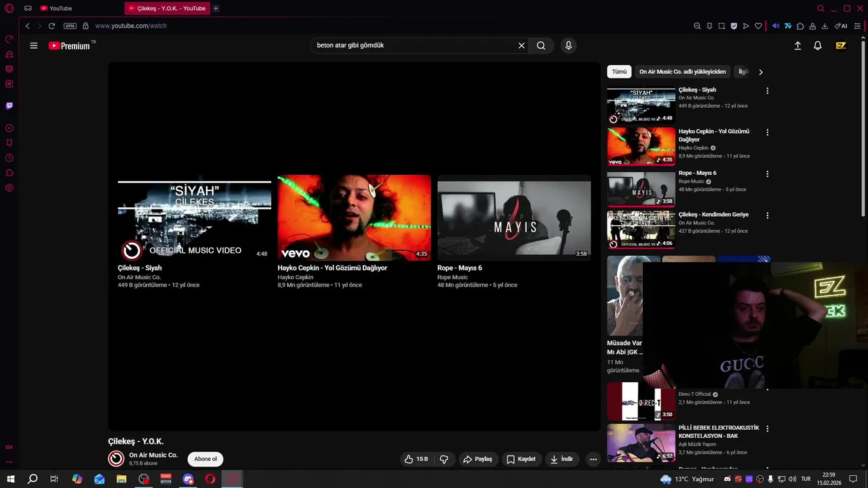Open the weather widget '13°C Yağmur'
The image size is (868, 488).
(x=686, y=479)
